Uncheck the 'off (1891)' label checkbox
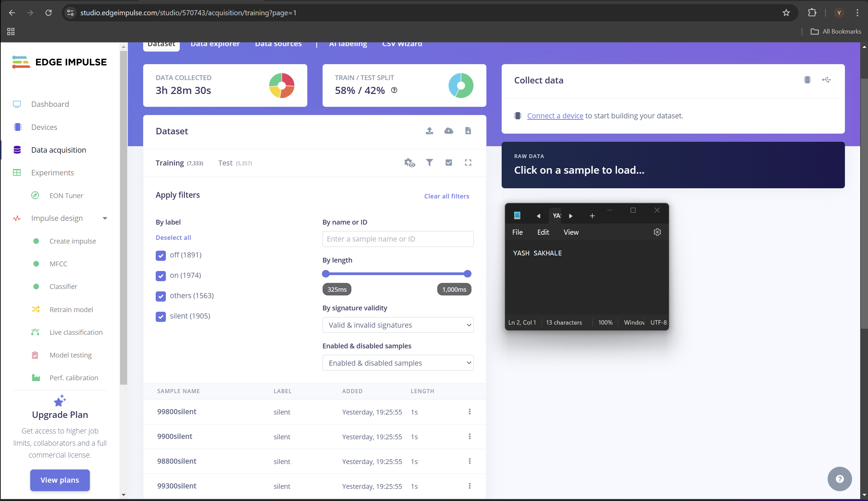868x501 pixels. 161,256
